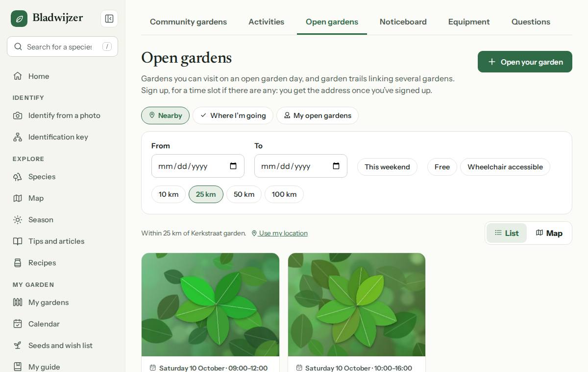The image size is (588, 372).
Task: Click the Bladwijzer brand name
Action: (x=58, y=18)
